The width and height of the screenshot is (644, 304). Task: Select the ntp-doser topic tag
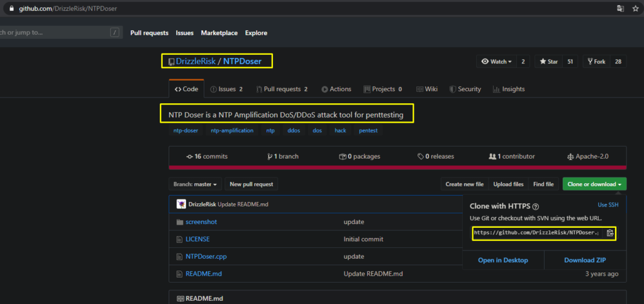click(x=186, y=131)
